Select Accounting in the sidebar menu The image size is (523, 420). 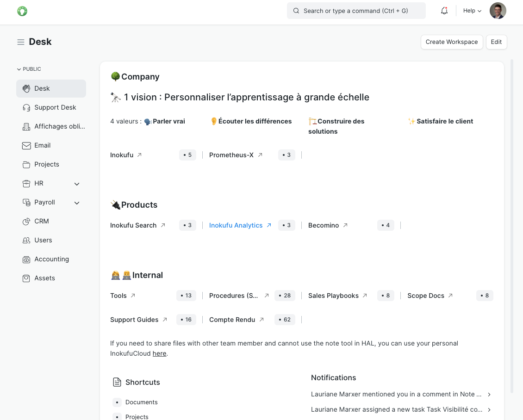51,259
